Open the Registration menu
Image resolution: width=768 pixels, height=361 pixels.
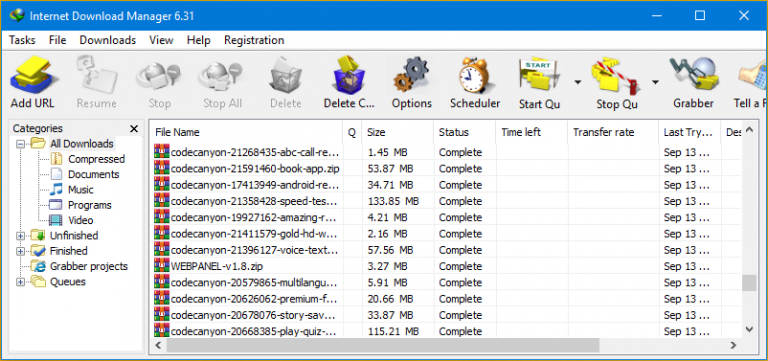click(254, 40)
